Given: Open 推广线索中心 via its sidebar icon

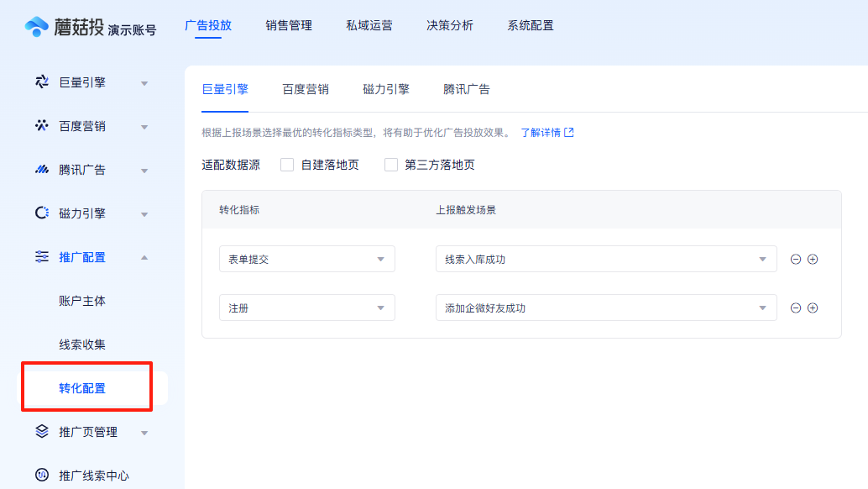Looking at the screenshot, I should (x=40, y=475).
